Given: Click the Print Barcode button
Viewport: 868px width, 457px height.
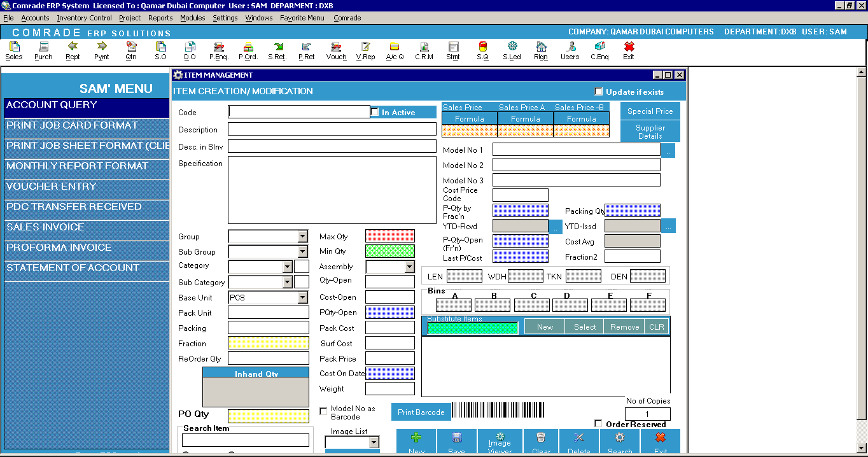Looking at the screenshot, I should 421,411.
